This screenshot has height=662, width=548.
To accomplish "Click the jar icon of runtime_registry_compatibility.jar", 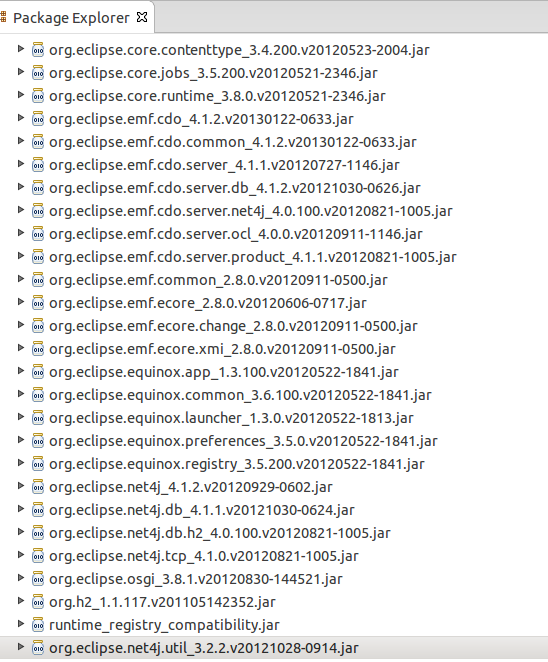I will point(38,624).
